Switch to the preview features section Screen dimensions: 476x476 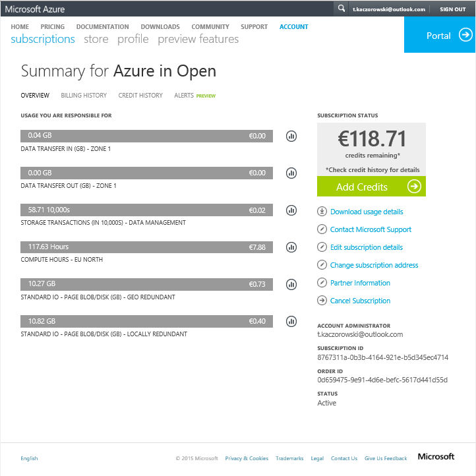198,39
